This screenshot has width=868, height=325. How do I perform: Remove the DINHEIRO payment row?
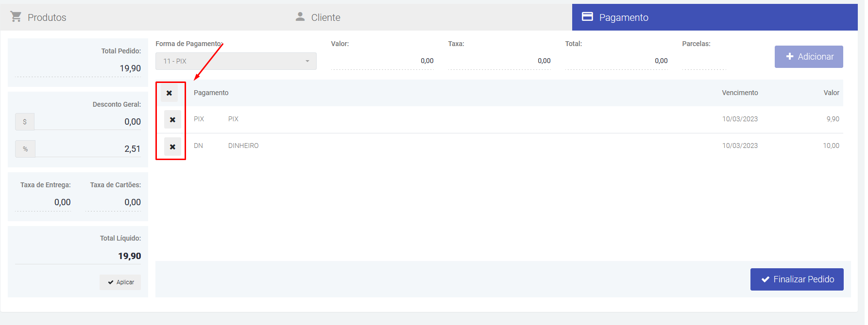(172, 146)
